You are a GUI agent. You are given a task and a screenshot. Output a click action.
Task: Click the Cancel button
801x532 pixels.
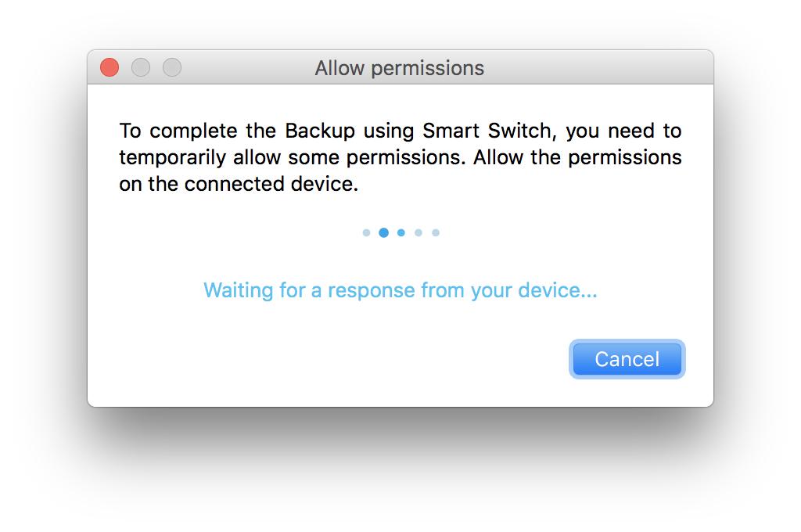(x=627, y=359)
